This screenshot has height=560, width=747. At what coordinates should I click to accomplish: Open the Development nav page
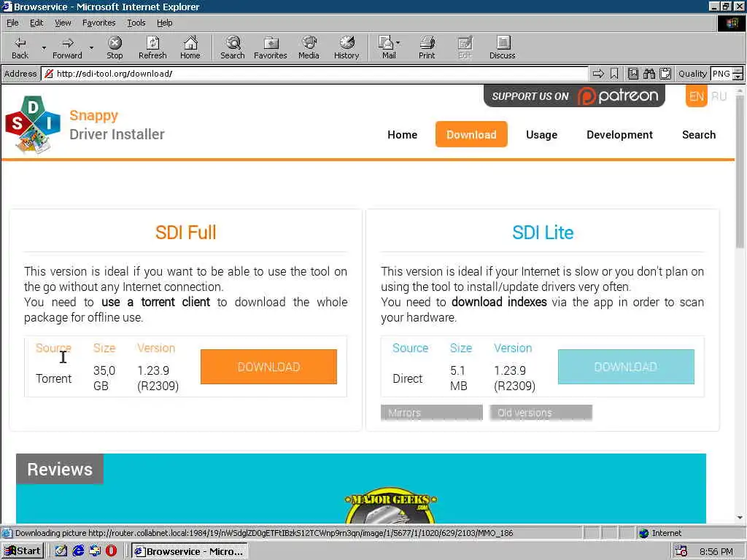click(x=619, y=135)
